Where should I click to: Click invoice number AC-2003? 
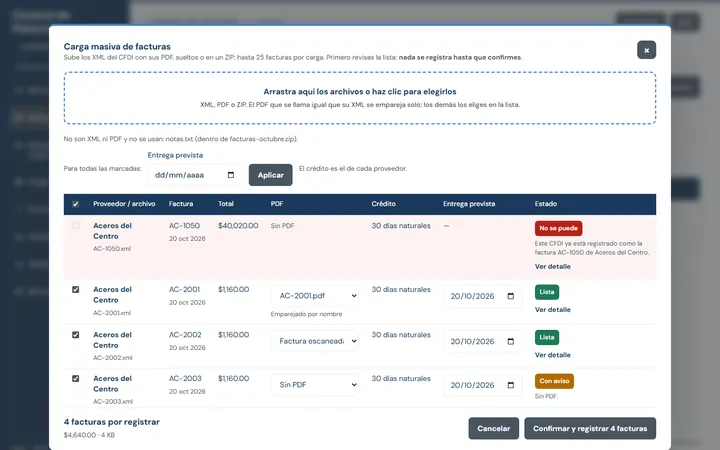click(185, 378)
